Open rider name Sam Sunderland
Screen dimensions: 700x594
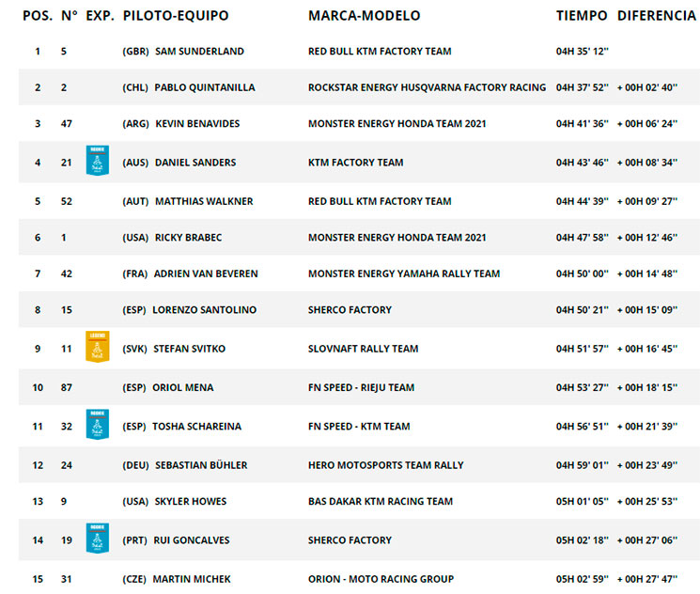click(199, 52)
